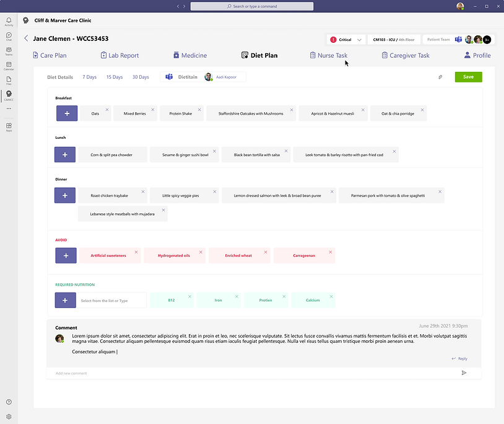Open the patient Profile tab
This screenshot has height=424, width=504.
477,55
